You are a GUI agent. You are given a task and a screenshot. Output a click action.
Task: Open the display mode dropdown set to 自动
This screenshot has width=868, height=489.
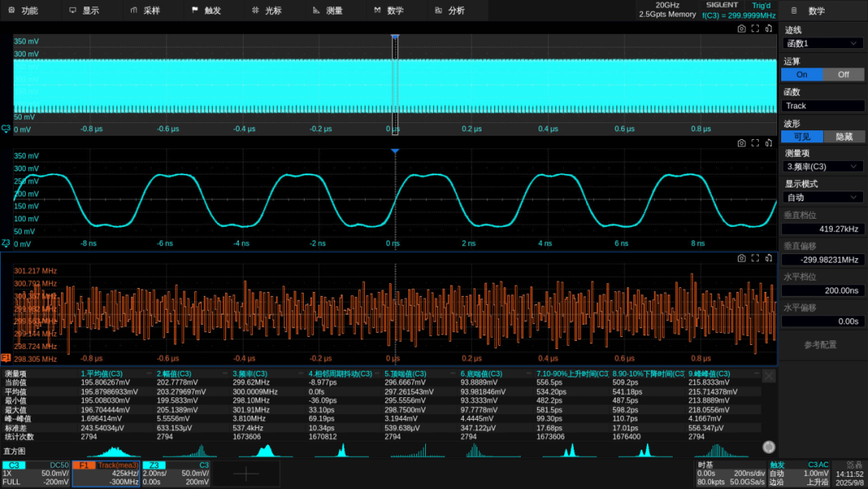[824, 197]
